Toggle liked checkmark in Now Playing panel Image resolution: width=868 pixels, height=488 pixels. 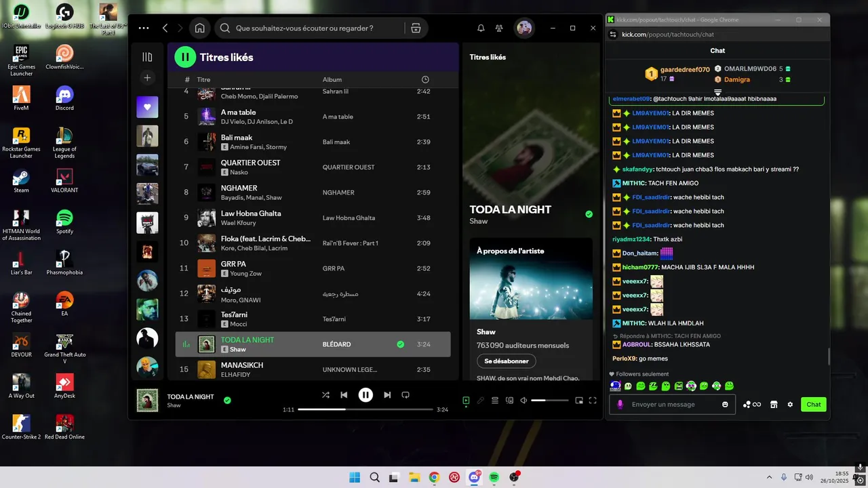pos(589,214)
